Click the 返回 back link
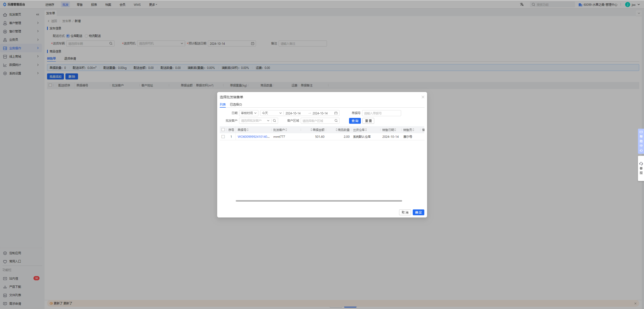 (x=53, y=21)
